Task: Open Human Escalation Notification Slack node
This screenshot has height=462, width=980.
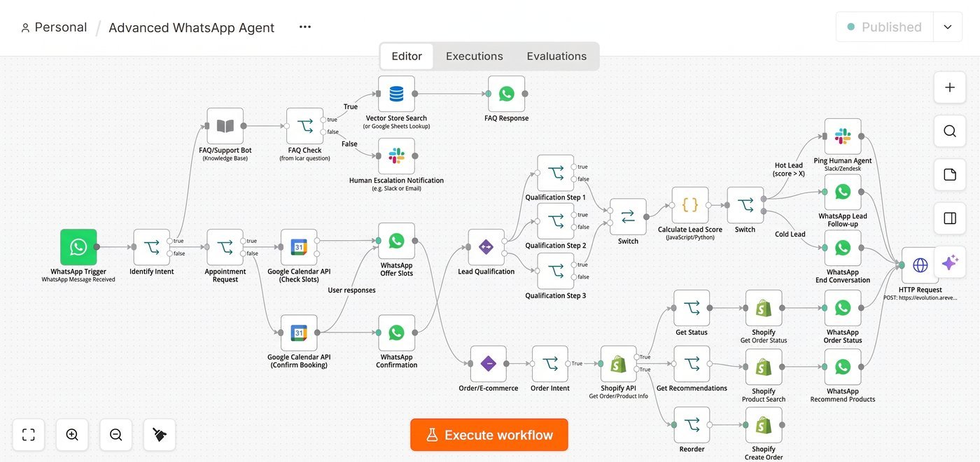Action: [x=396, y=156]
